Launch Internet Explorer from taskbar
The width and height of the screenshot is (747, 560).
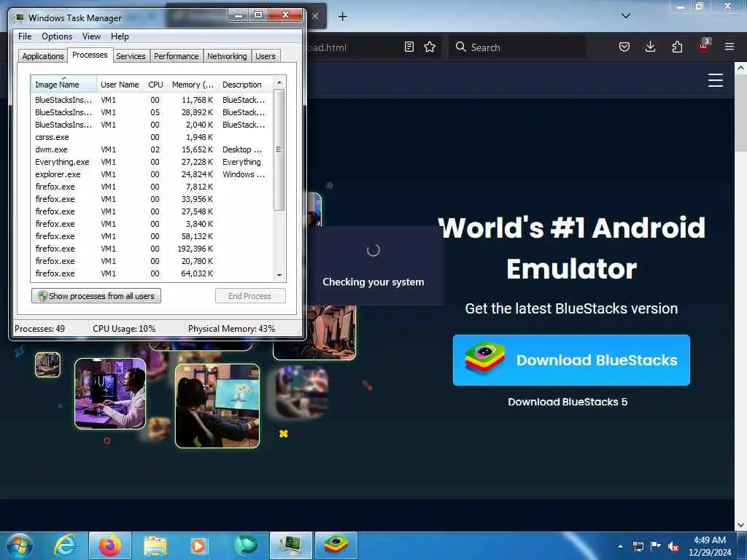coord(65,545)
